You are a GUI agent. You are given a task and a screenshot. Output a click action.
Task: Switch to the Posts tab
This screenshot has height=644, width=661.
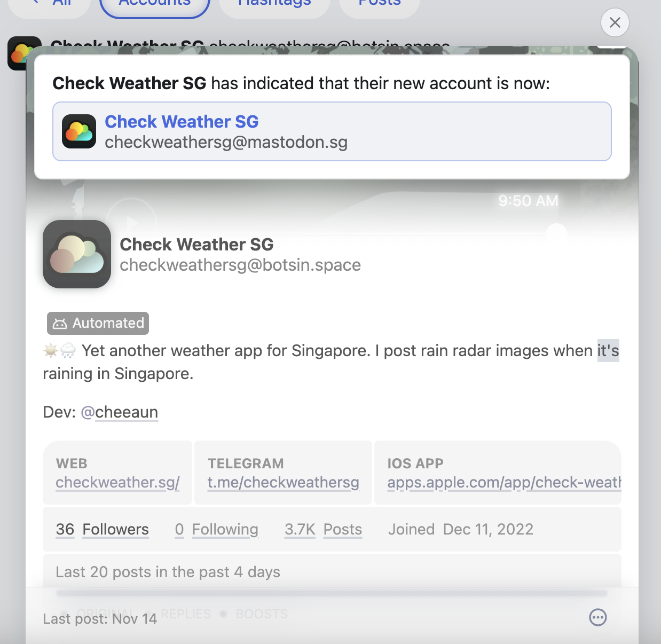click(380, 5)
